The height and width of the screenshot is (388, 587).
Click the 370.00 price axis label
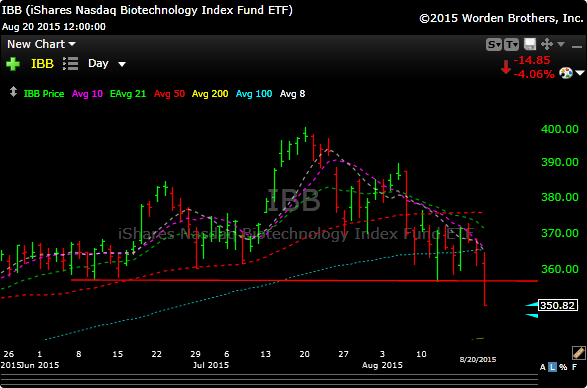(560, 233)
